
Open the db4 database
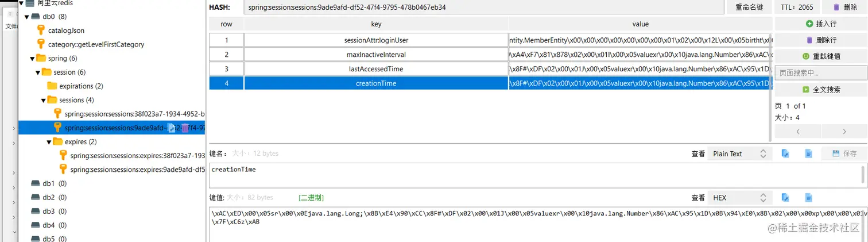(55, 225)
